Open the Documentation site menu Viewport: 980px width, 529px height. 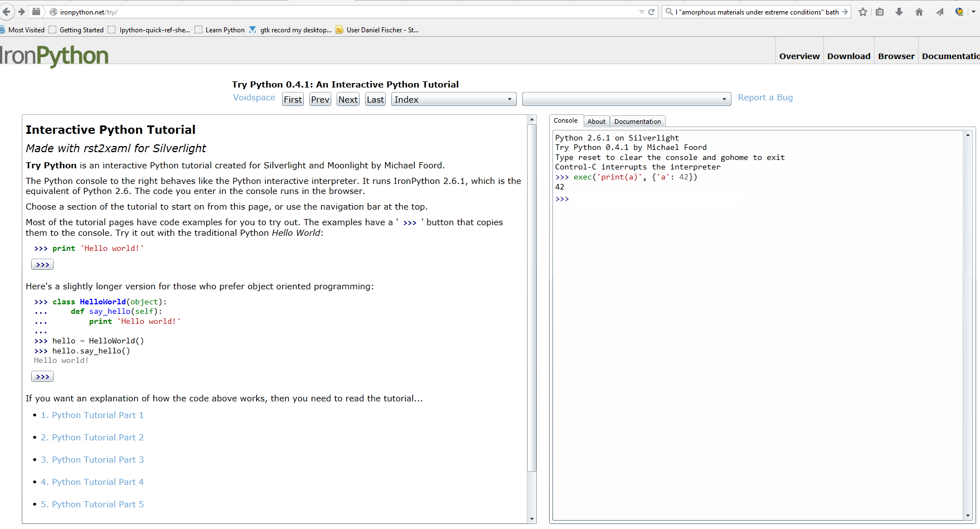[950, 56]
